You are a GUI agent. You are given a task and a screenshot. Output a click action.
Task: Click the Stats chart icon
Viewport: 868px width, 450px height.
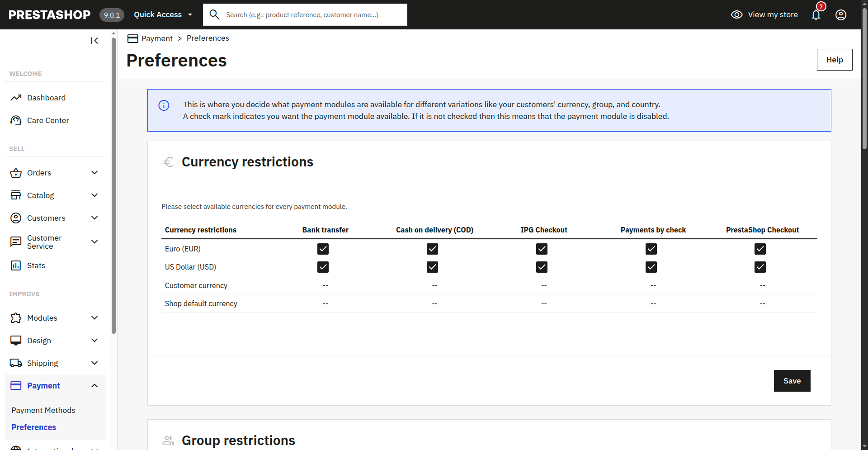[16, 265]
